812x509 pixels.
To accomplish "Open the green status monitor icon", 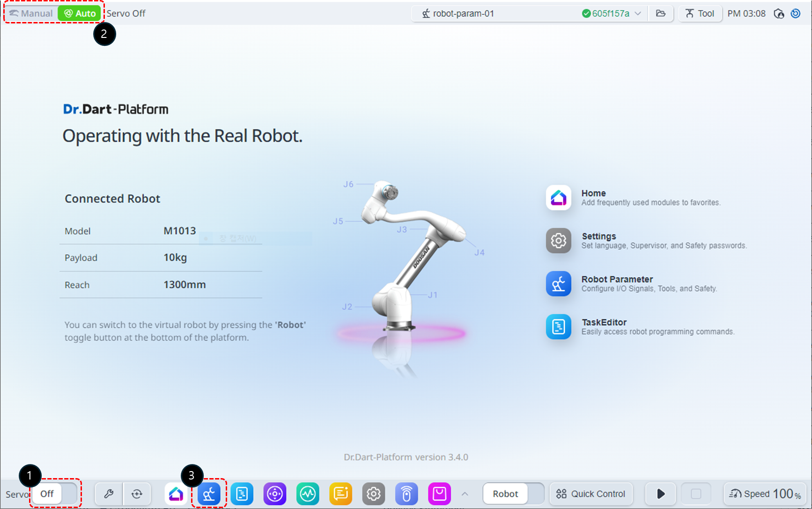I will [308, 494].
